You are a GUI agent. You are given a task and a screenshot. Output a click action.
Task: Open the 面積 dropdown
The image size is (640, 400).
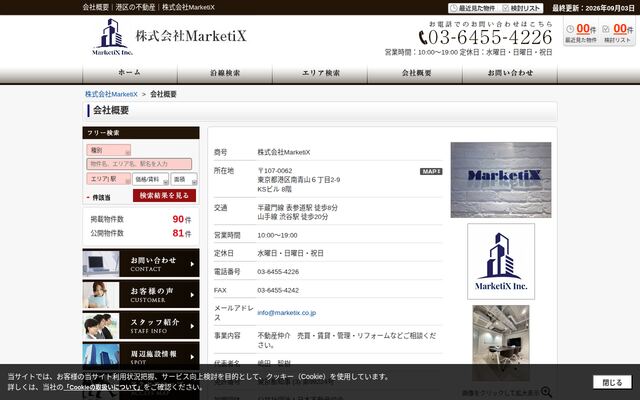[x=184, y=179]
